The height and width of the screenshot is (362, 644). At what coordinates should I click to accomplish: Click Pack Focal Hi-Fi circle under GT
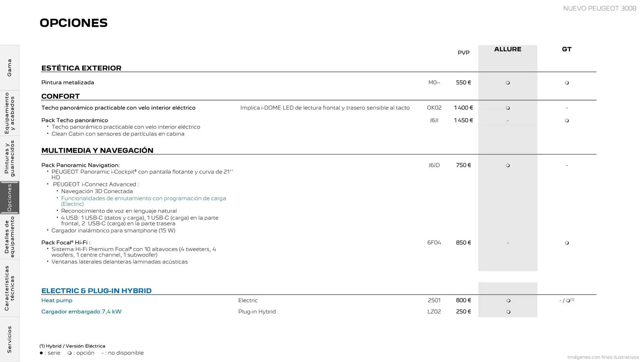pyautogui.click(x=567, y=243)
